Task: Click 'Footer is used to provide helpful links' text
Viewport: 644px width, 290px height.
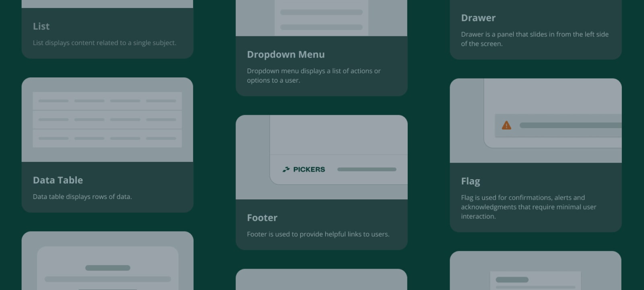Action: (x=318, y=234)
